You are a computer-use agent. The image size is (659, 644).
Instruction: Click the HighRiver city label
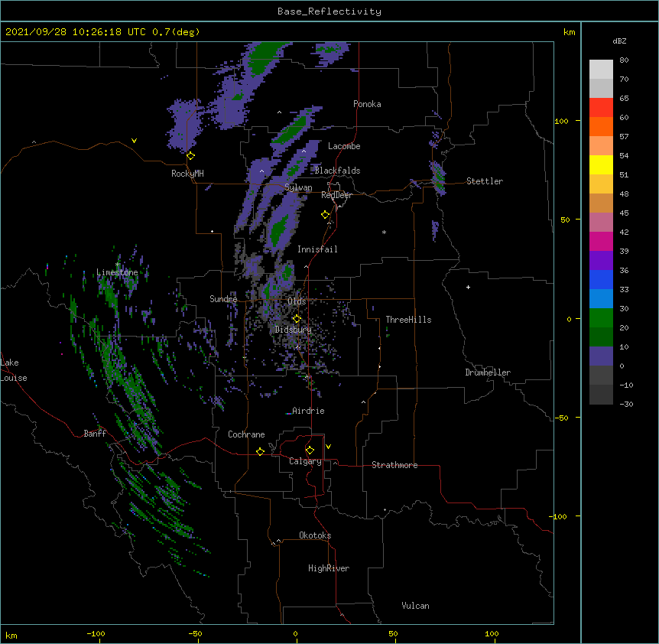329,568
